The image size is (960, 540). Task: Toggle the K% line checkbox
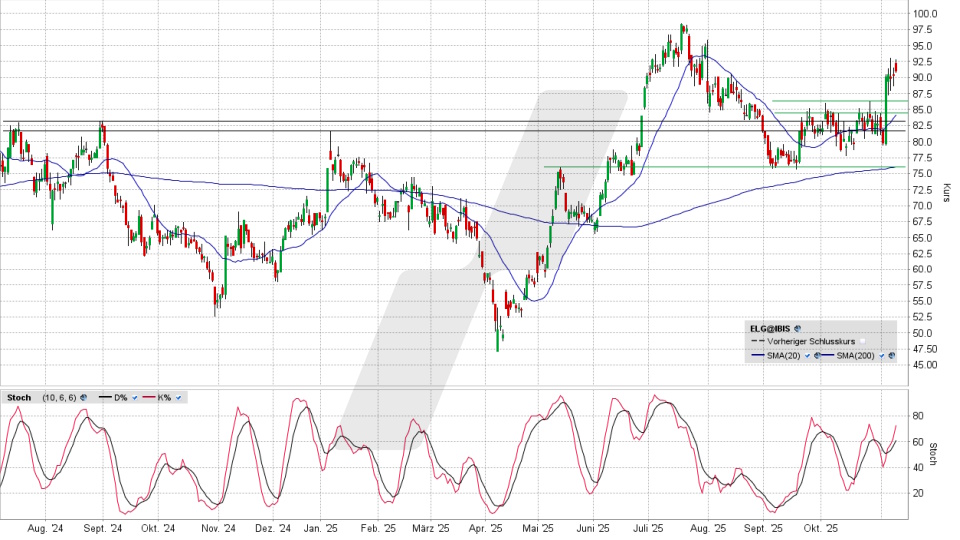pyautogui.click(x=178, y=397)
